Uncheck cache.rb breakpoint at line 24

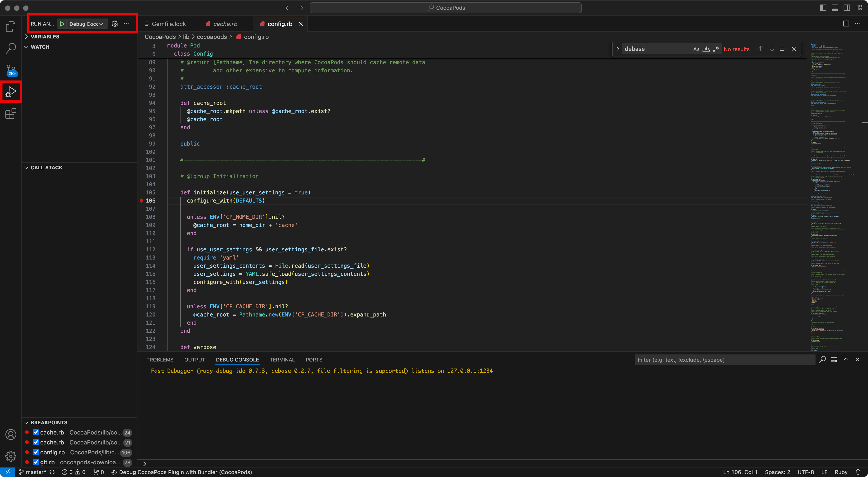(x=36, y=432)
